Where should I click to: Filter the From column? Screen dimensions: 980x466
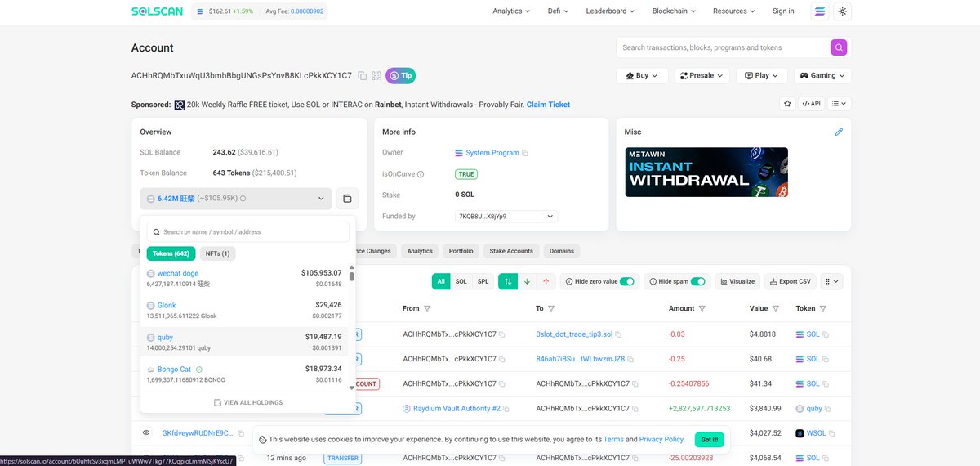pyautogui.click(x=427, y=309)
